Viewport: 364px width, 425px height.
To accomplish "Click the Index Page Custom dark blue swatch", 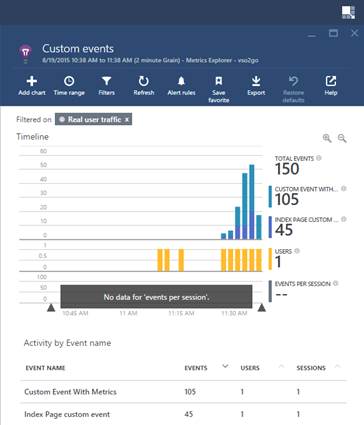I will point(270,227).
